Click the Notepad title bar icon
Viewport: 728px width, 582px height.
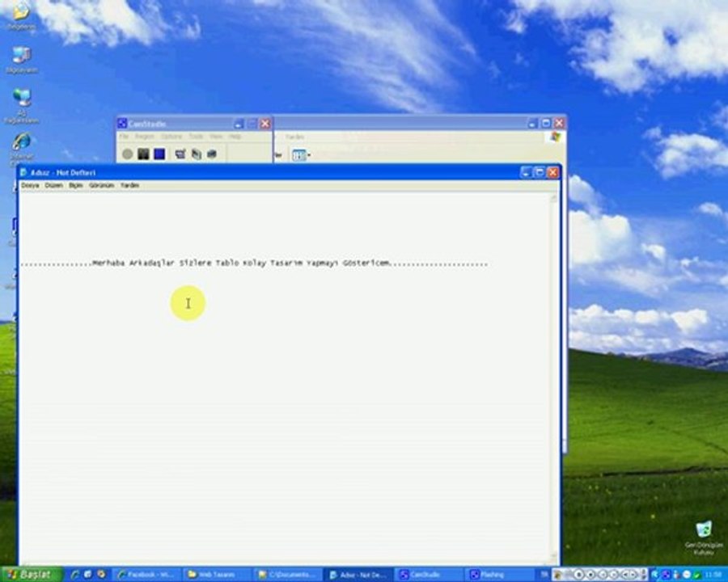point(23,173)
